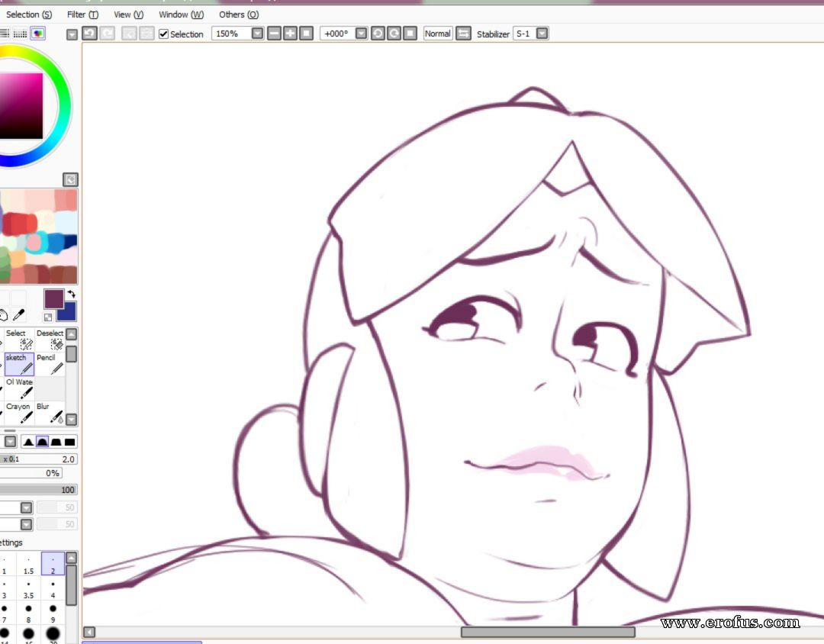The height and width of the screenshot is (644, 824).
Task: Open the Stabilizer S-1 dropdown
Action: click(542, 34)
